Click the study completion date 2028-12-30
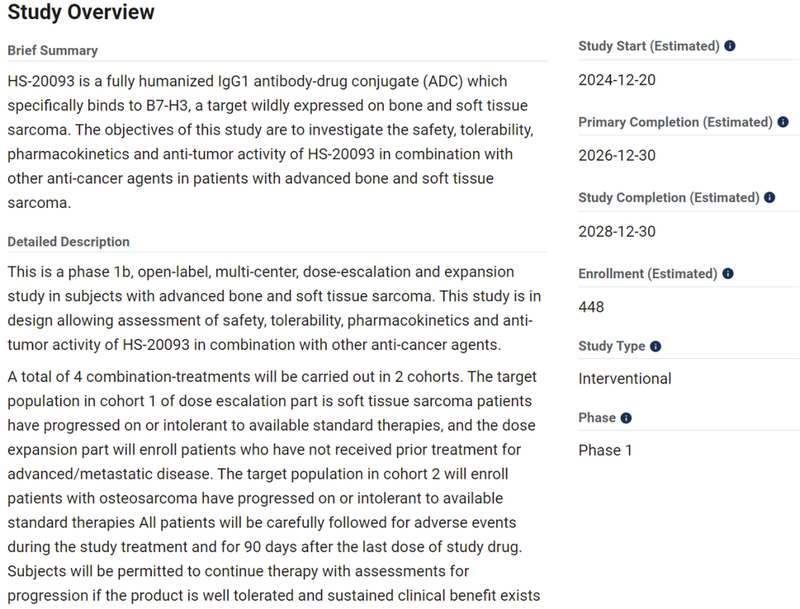This screenshot has width=800, height=609. click(617, 231)
